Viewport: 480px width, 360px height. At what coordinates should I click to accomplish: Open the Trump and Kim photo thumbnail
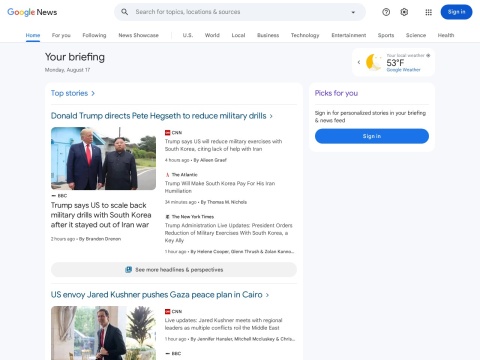(103, 158)
